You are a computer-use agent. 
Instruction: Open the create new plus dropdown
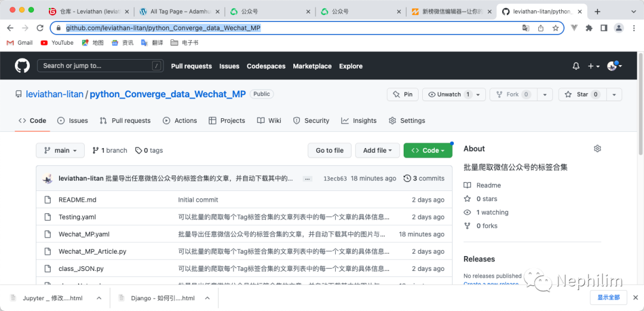[x=593, y=66]
